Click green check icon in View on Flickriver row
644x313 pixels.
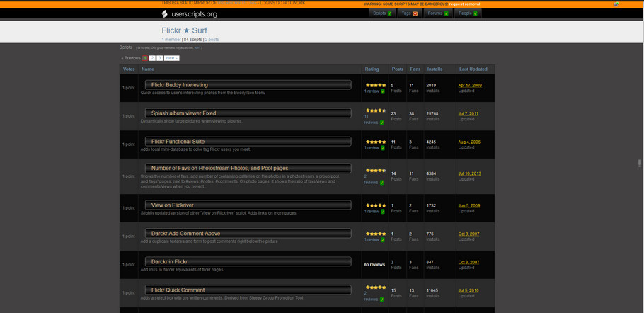point(383,211)
